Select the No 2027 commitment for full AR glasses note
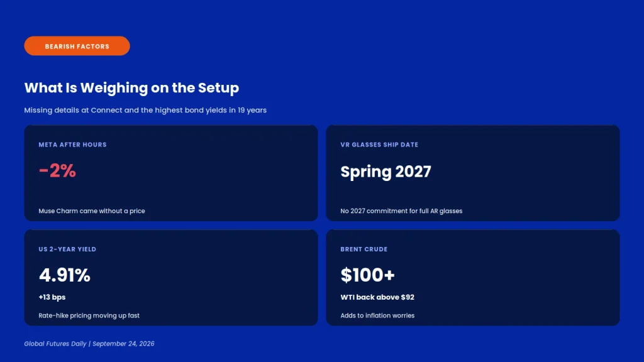 tap(401, 211)
